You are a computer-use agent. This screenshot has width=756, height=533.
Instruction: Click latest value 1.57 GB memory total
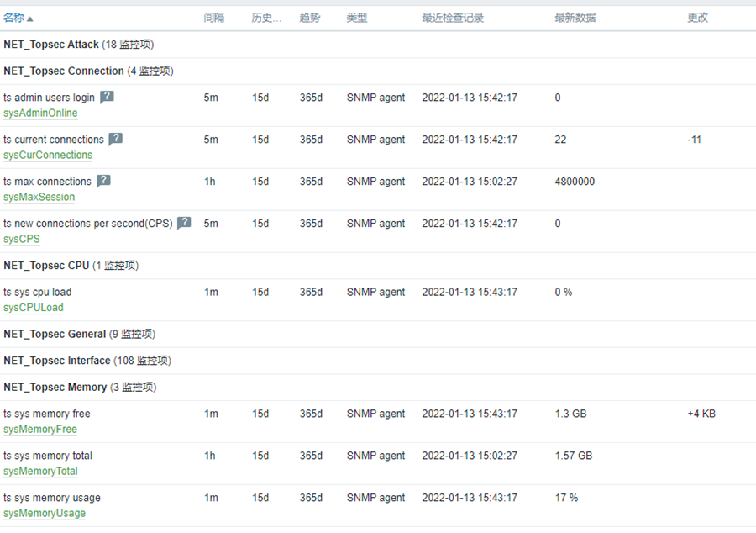[573, 456]
